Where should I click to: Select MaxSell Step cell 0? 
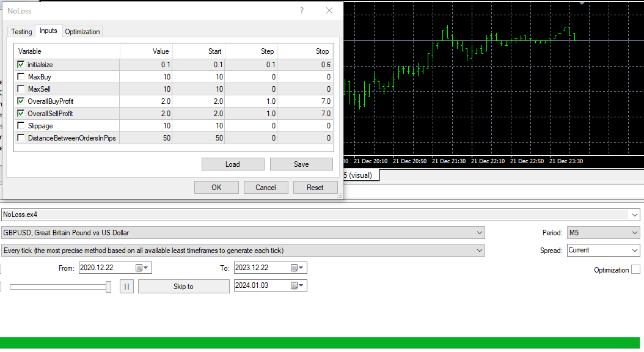[x=251, y=89]
